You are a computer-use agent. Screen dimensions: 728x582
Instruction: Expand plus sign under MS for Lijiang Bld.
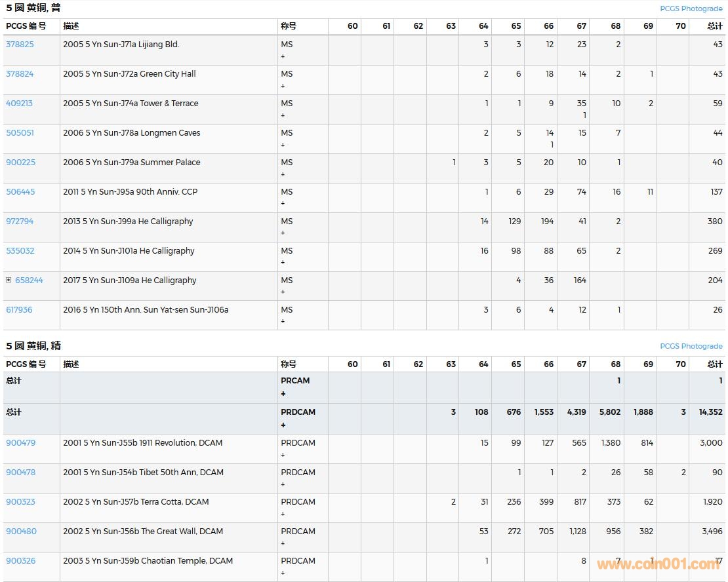coord(283,56)
